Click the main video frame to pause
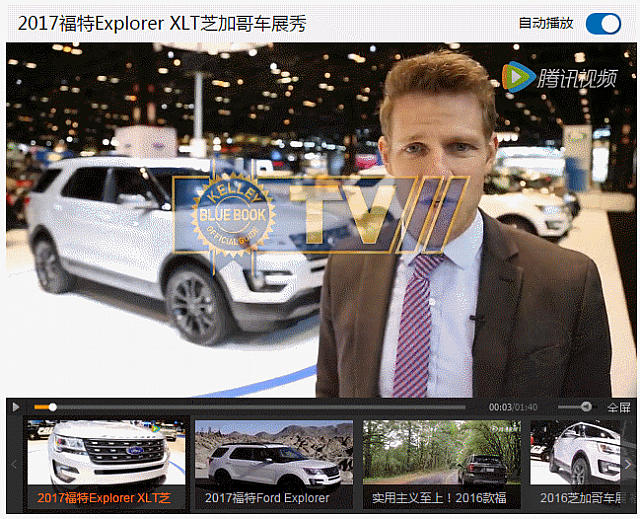This screenshot has height=519, width=640. point(321,220)
